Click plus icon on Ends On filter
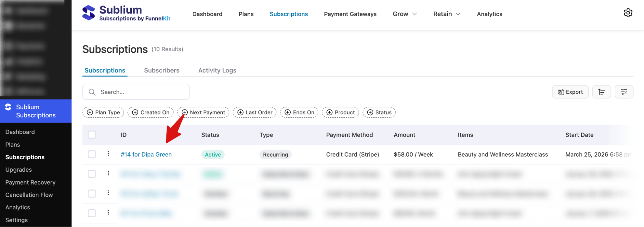 [288, 112]
